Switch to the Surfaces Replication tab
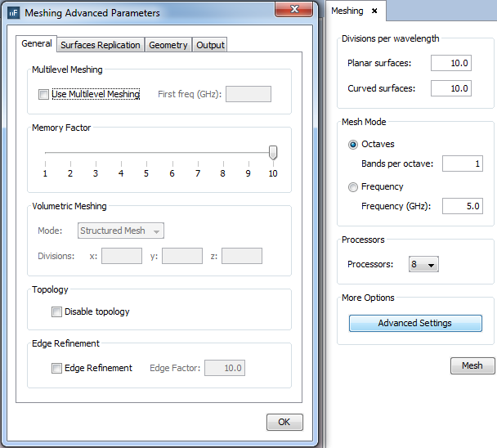 click(x=101, y=45)
